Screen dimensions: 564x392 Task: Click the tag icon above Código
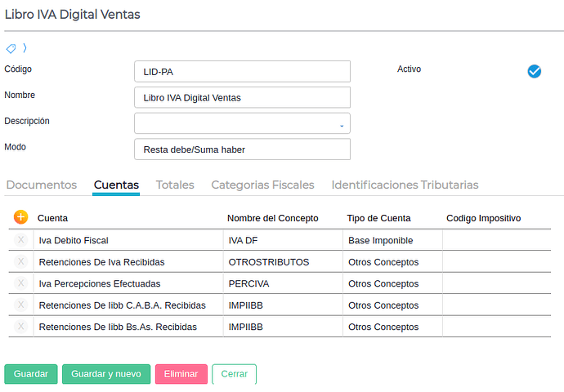click(x=11, y=49)
